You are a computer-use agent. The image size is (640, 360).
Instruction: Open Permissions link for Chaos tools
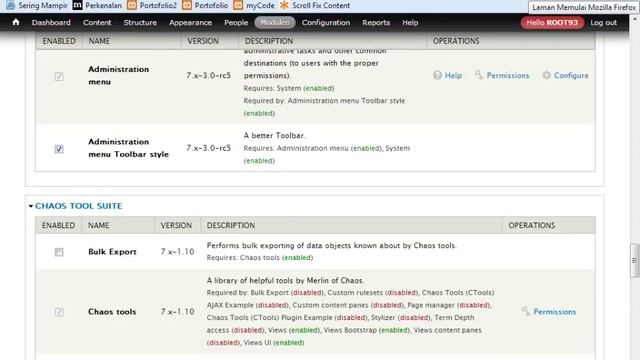555,311
